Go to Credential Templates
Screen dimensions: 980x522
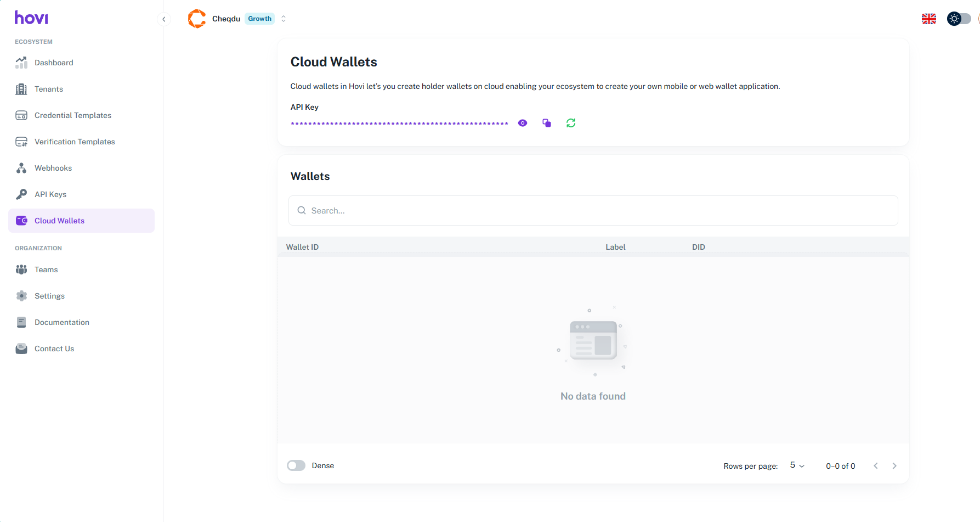(x=73, y=115)
